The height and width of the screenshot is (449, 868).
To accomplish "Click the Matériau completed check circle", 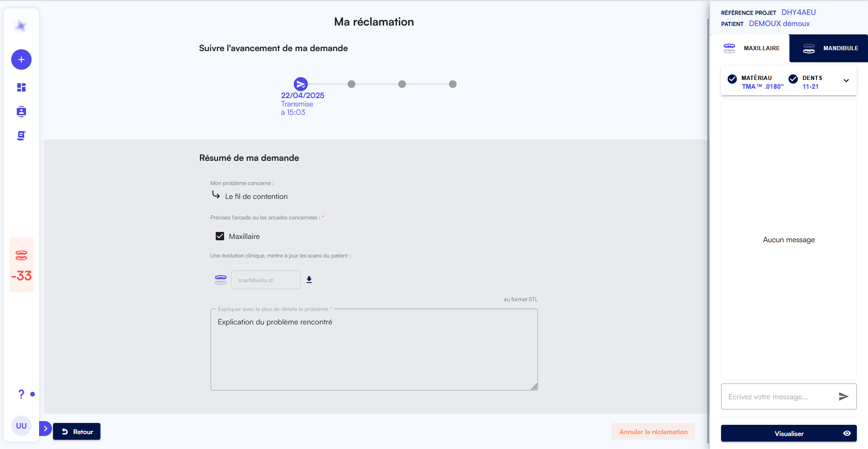I will point(733,79).
